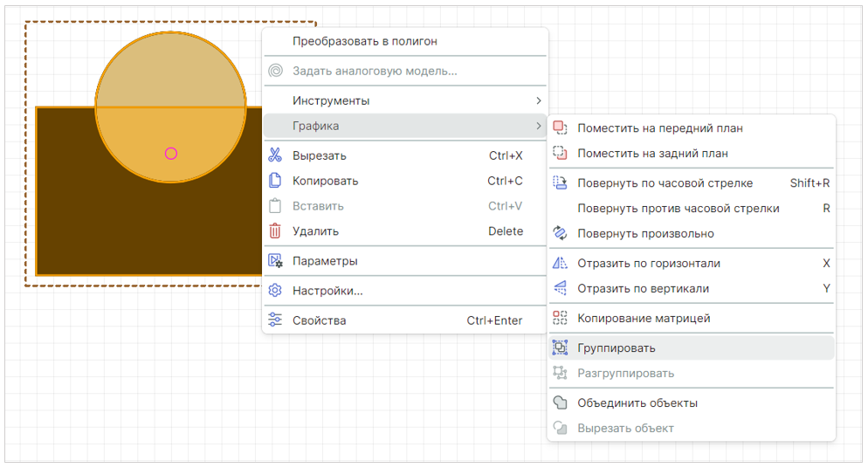Expand the Инструменты submenu arrow
The height and width of the screenshot is (468, 868).
pos(538,101)
